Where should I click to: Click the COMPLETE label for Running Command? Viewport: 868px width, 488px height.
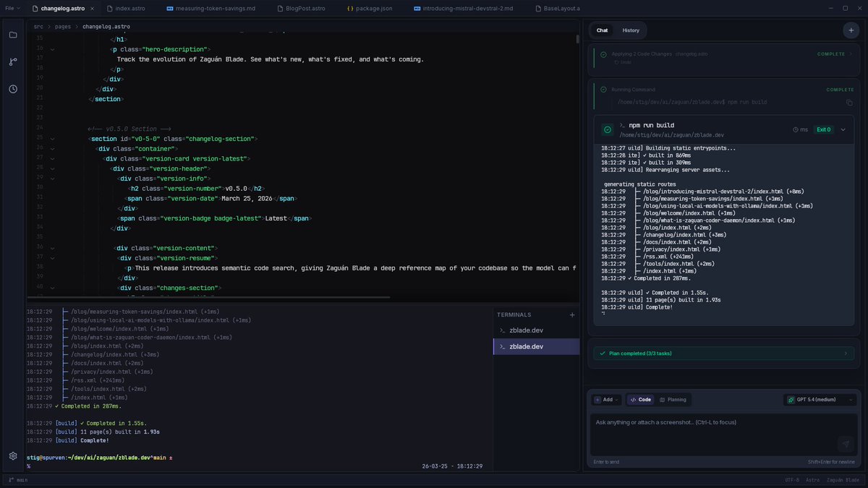841,90
